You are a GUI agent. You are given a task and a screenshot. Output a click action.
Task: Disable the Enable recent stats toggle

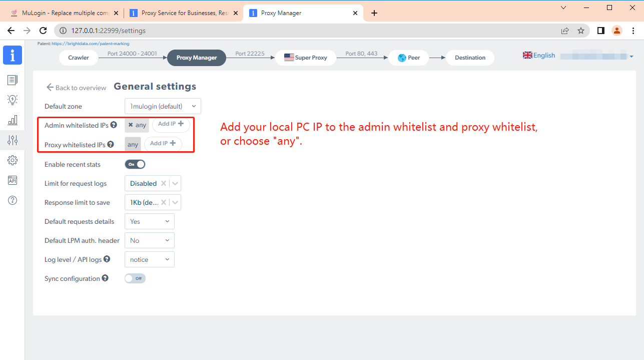pos(135,164)
